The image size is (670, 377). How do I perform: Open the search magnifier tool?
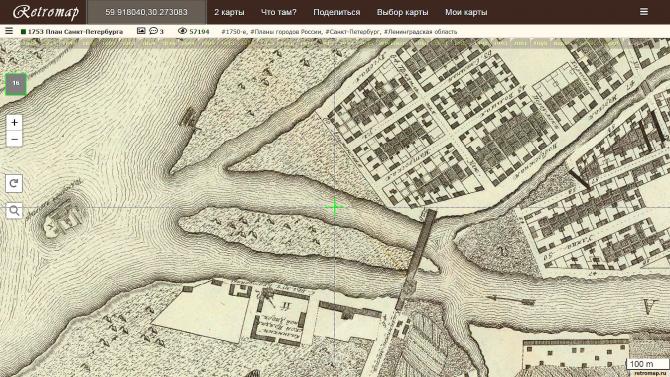(14, 211)
